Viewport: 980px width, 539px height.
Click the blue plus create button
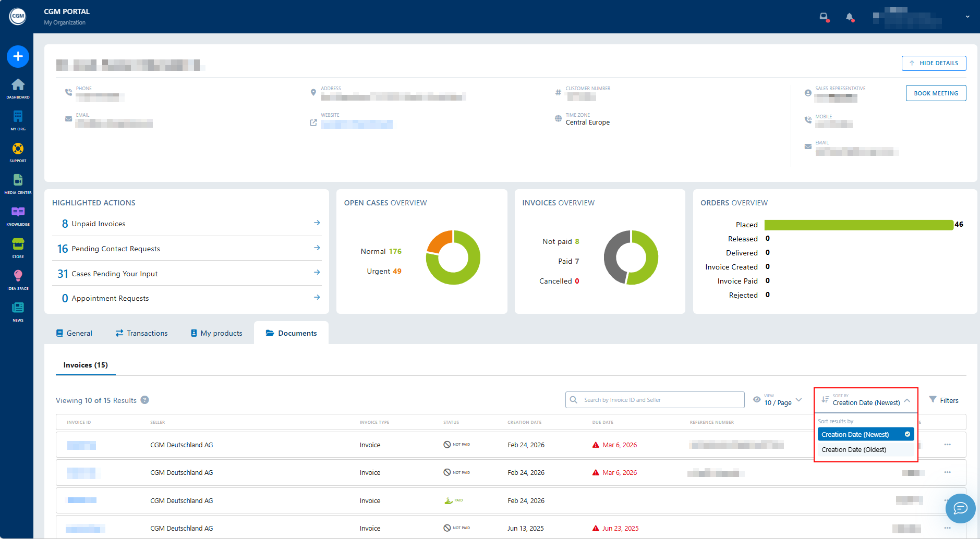18,56
